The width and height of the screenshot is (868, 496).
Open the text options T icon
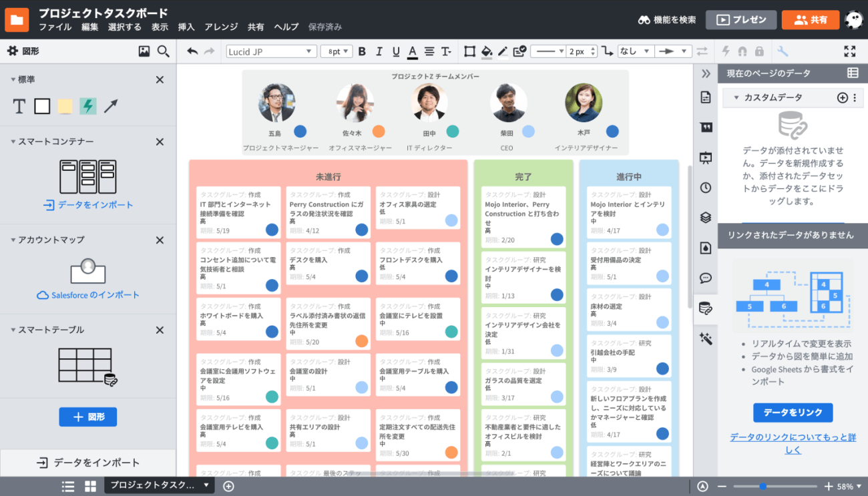(x=446, y=51)
